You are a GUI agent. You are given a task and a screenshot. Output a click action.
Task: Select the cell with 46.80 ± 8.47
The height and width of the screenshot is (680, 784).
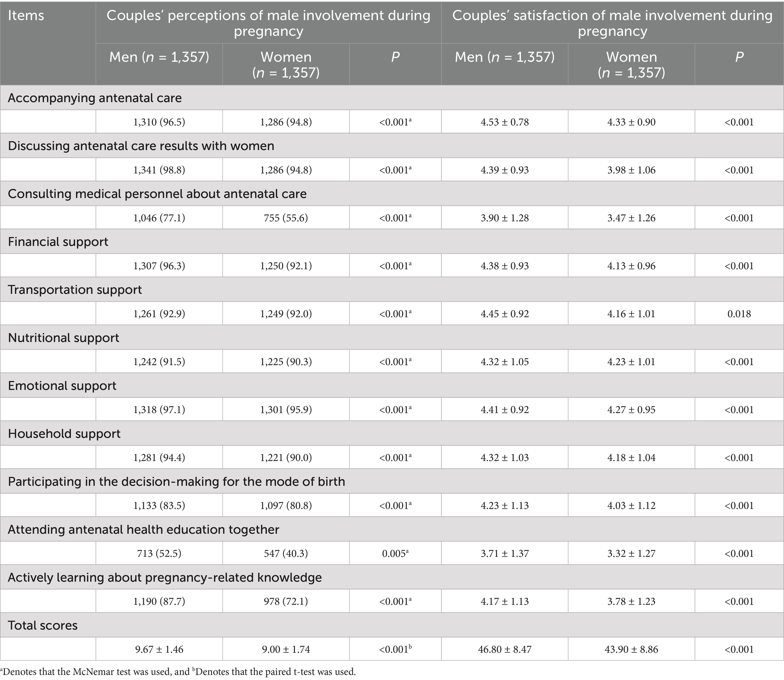[x=505, y=649]
